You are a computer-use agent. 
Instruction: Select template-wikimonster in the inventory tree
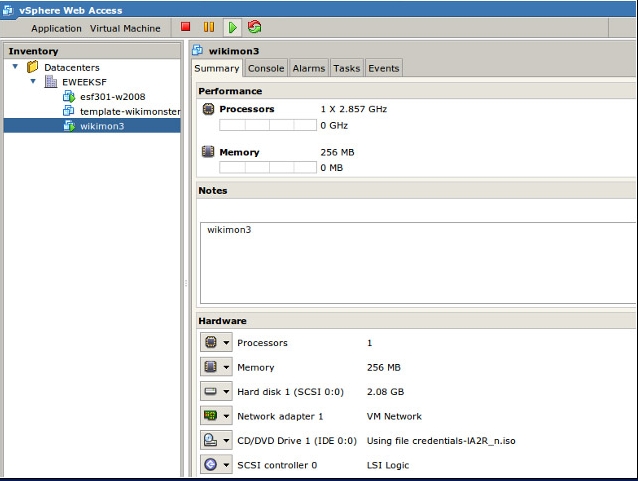(x=130, y=112)
